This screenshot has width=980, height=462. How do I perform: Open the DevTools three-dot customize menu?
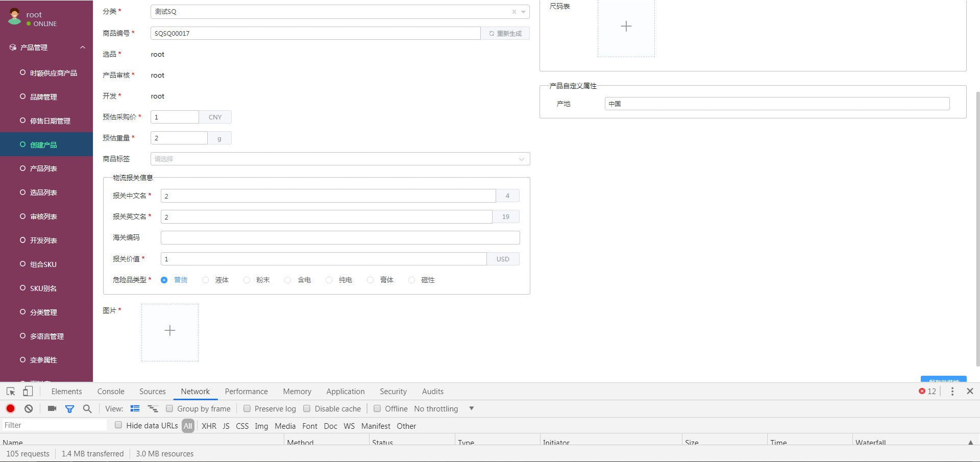[952, 391]
